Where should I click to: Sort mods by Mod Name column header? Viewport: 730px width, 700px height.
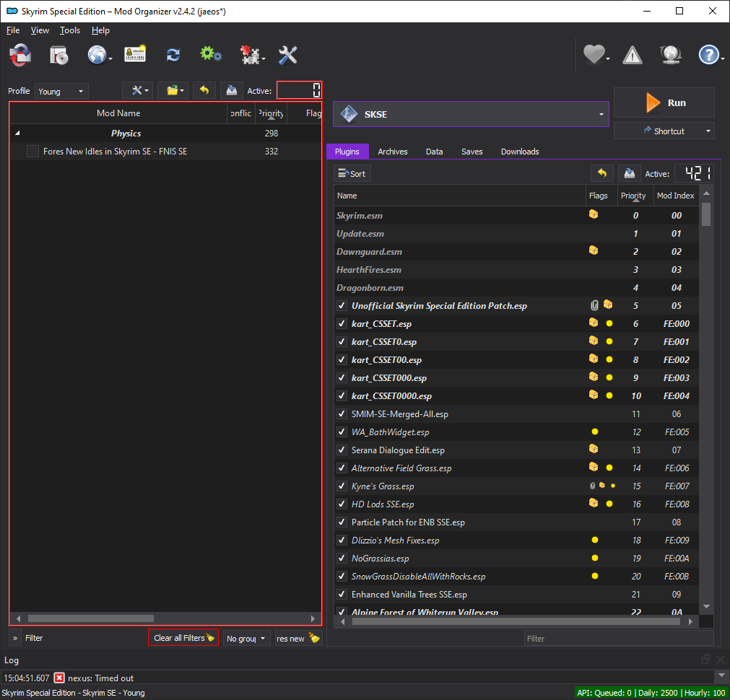tap(118, 113)
